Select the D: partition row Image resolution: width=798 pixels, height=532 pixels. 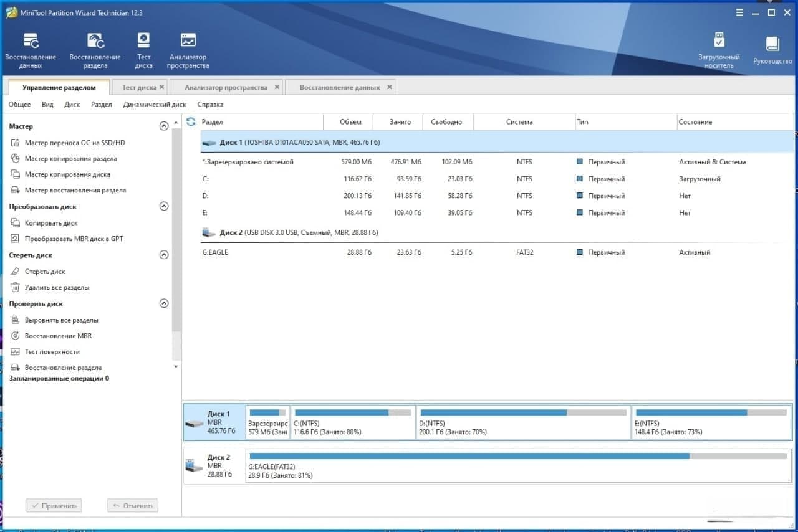[x=498, y=196]
